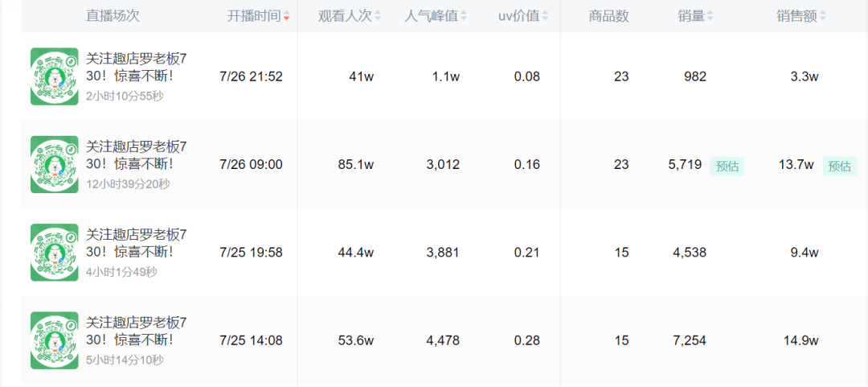868x387 pixels.
Task: Open the 7/25 14:08 livestream title link
Action: click(136, 331)
